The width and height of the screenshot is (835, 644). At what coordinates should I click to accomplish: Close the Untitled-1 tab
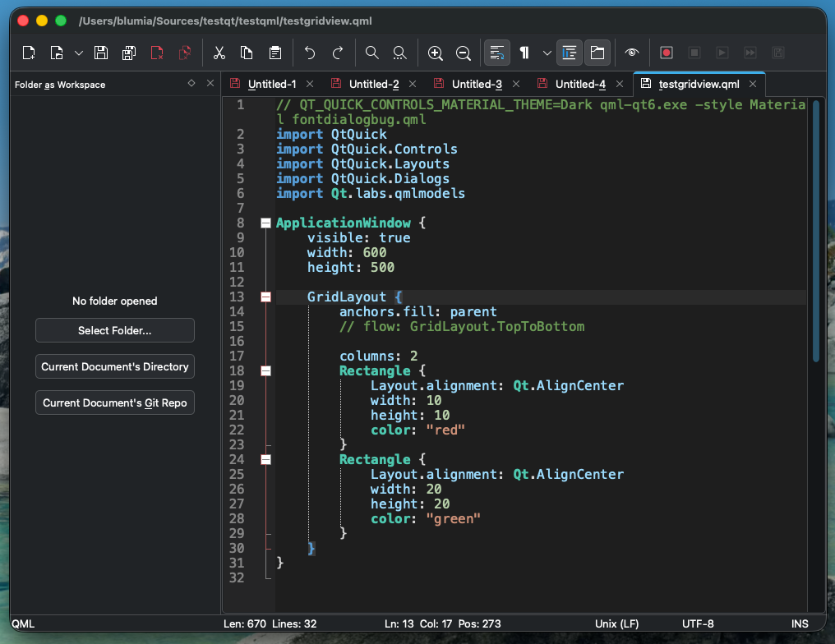coord(309,84)
